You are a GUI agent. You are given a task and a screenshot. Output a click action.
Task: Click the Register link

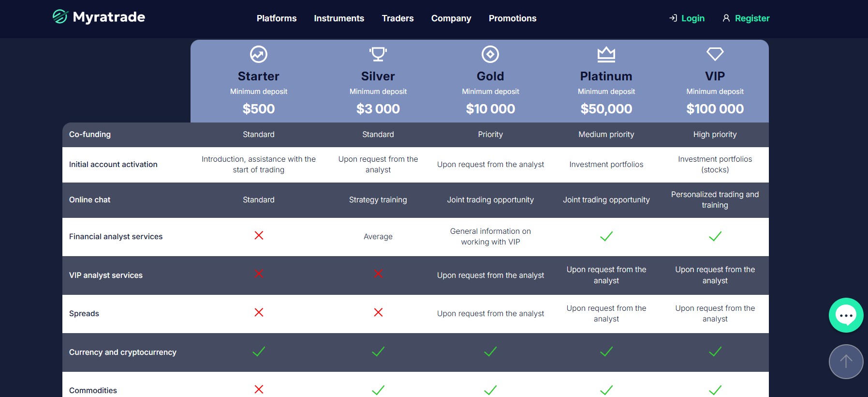coord(752,18)
